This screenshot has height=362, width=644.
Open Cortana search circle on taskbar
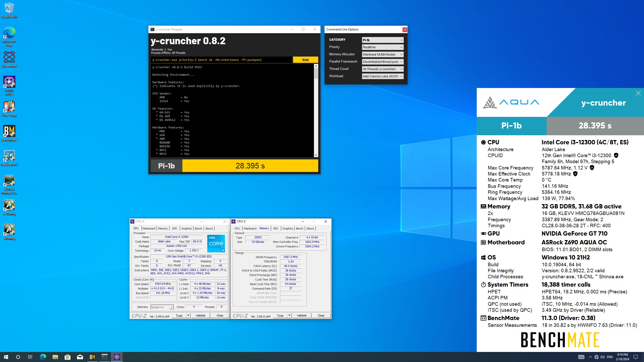[x=18, y=357]
